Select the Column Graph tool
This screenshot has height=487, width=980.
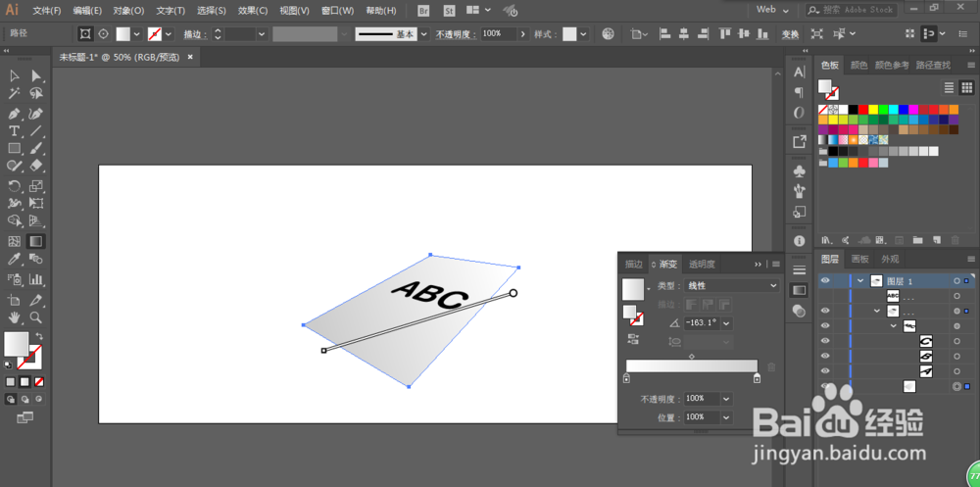pyautogui.click(x=36, y=279)
